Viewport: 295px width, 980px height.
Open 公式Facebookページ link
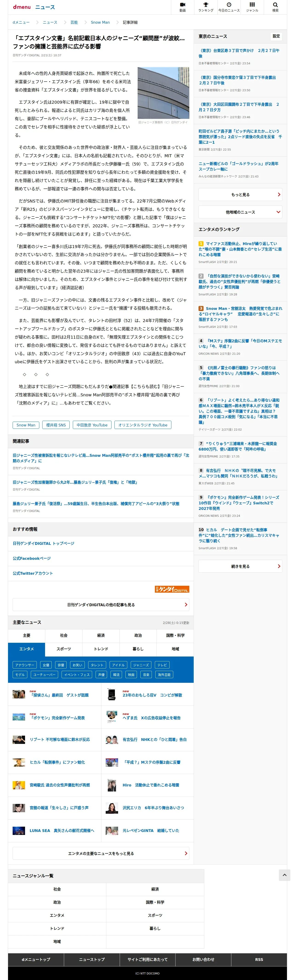tap(31, 558)
